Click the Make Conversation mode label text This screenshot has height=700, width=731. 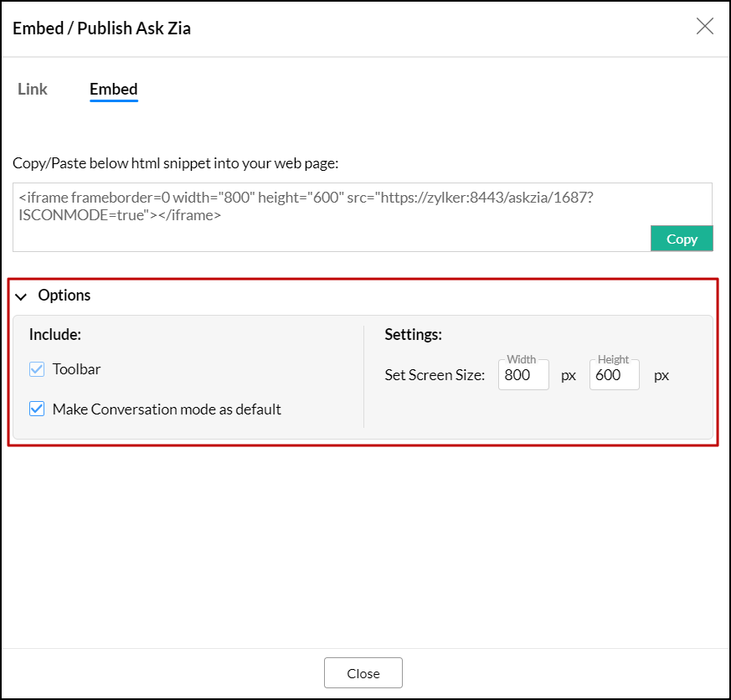(x=167, y=409)
